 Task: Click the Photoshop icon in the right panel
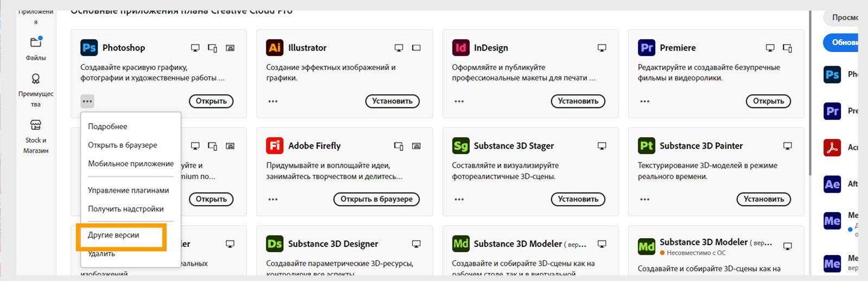(832, 74)
